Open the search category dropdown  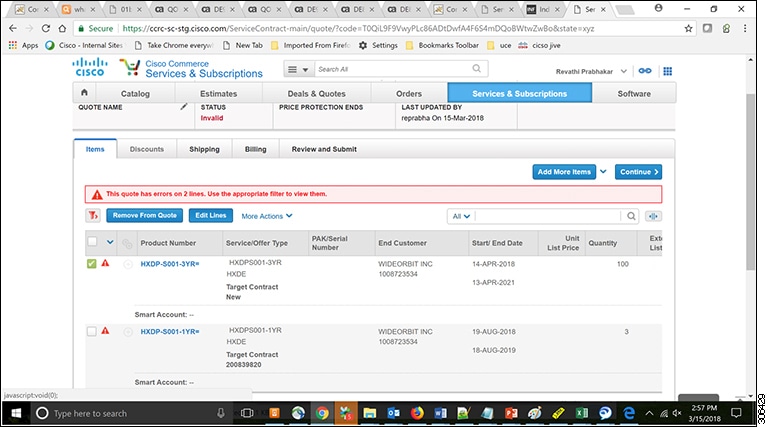[x=298, y=69]
